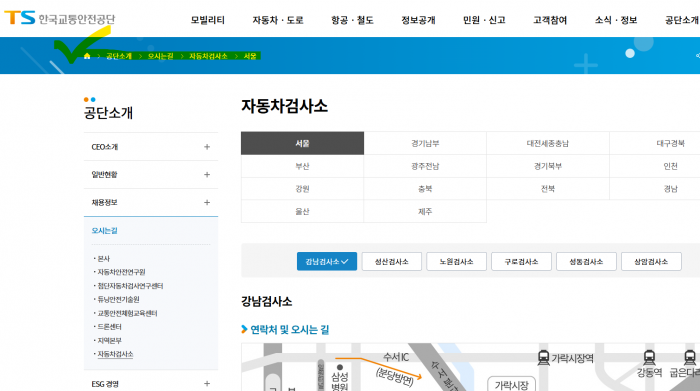Image resolution: width=700 pixels, height=391 pixels.
Task: Click the 자동차검사소 page title
Action: click(x=285, y=106)
